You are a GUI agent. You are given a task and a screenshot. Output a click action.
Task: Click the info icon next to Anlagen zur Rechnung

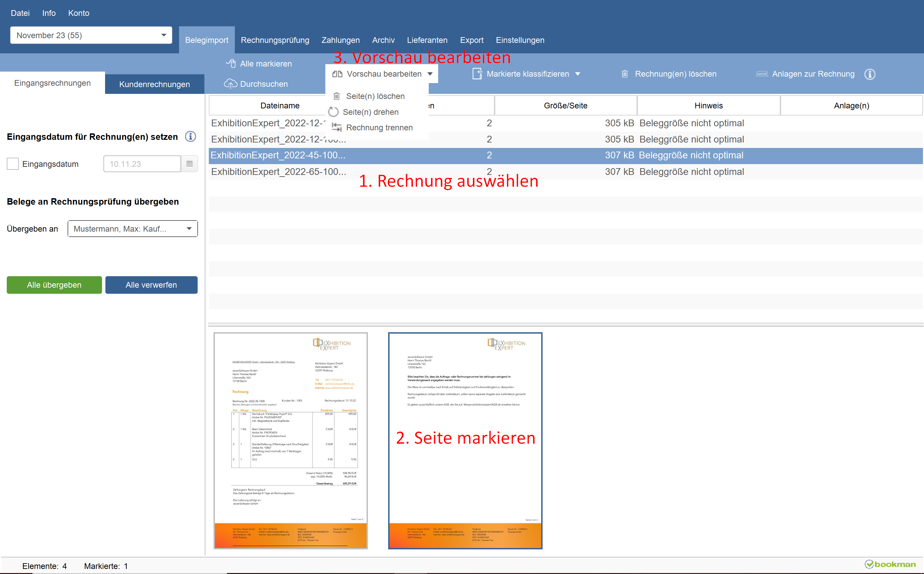pyautogui.click(x=870, y=74)
